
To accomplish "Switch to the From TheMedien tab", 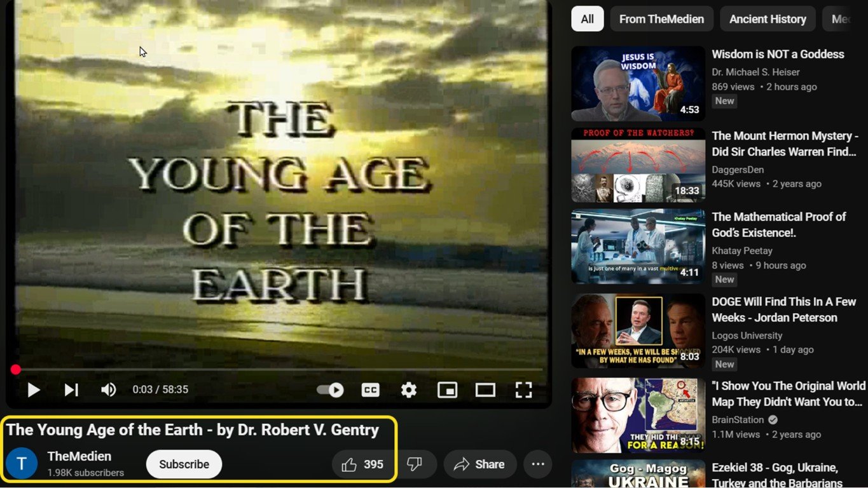I will [661, 18].
